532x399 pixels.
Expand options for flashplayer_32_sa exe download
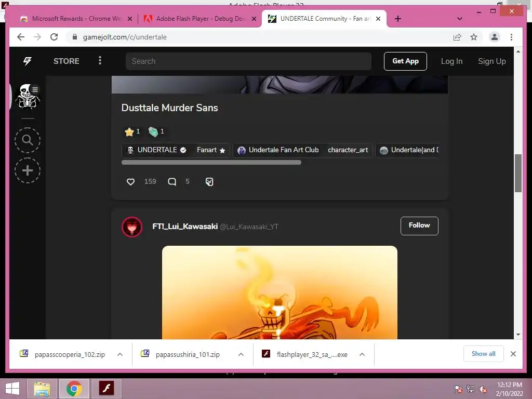coord(362,354)
